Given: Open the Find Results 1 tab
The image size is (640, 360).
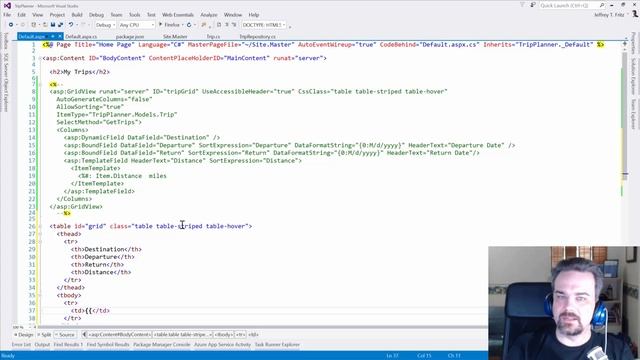Looking at the screenshot, I should coord(68,345).
